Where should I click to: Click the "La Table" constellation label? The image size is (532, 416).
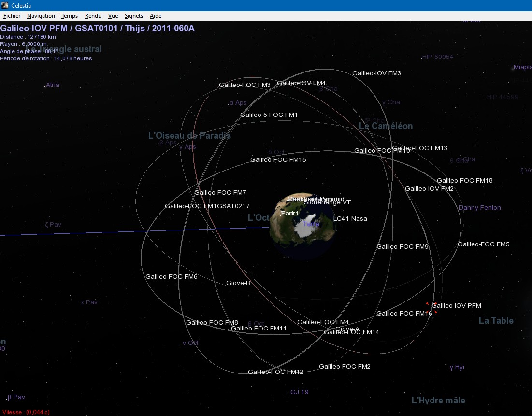(496, 321)
